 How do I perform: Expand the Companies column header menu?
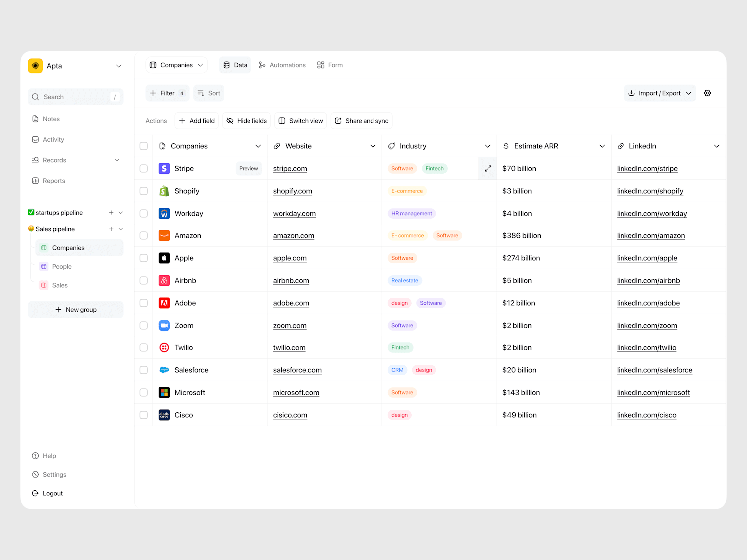point(258,146)
